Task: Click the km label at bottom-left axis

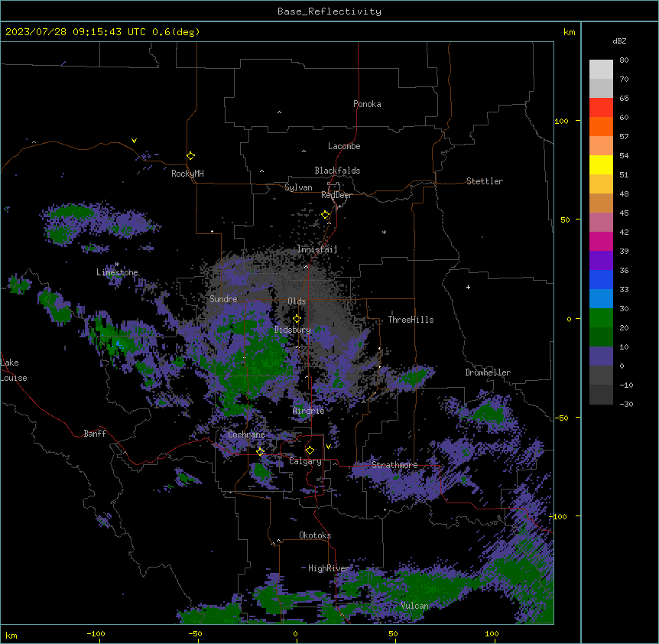Action: (x=11, y=636)
